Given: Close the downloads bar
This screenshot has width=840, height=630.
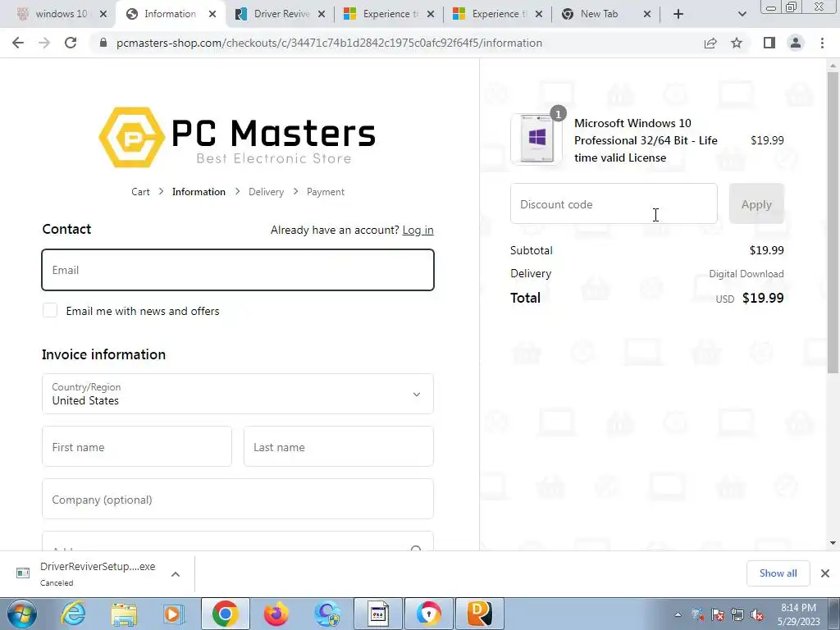Looking at the screenshot, I should coord(825,573).
